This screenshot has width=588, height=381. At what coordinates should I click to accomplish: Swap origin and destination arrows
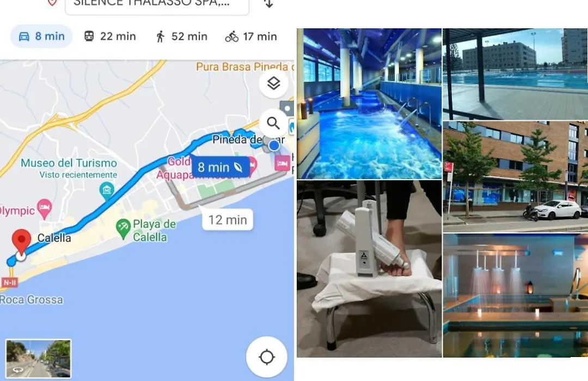[x=268, y=4]
